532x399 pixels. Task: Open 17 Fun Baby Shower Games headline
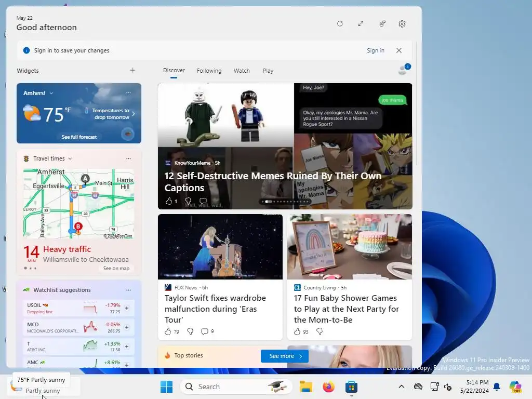pyautogui.click(x=347, y=309)
